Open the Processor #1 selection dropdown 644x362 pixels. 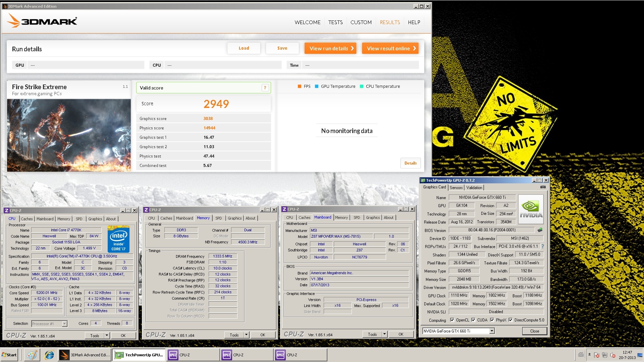(x=64, y=324)
